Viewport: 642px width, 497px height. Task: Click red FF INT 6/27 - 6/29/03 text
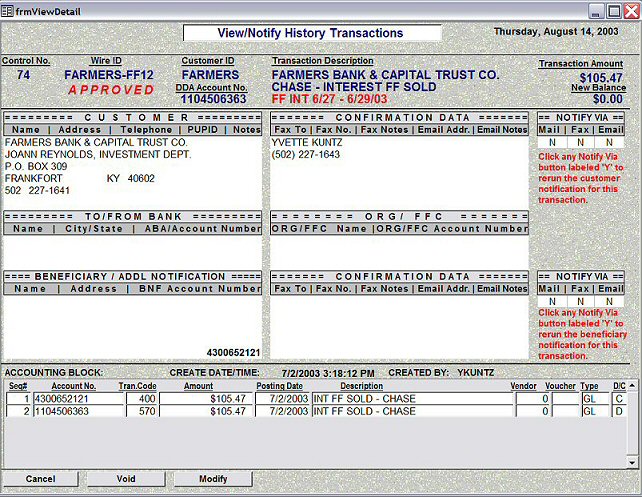tap(329, 99)
